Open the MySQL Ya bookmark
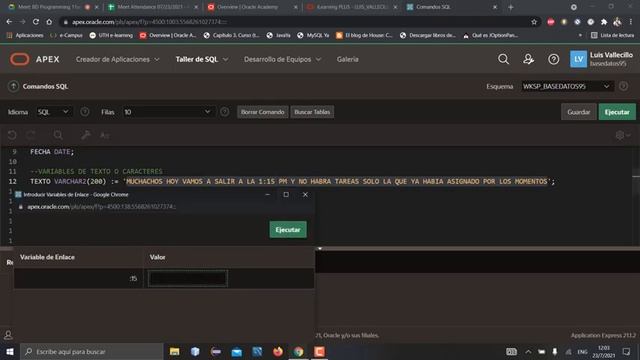The image size is (640, 360). pyautogui.click(x=313, y=36)
